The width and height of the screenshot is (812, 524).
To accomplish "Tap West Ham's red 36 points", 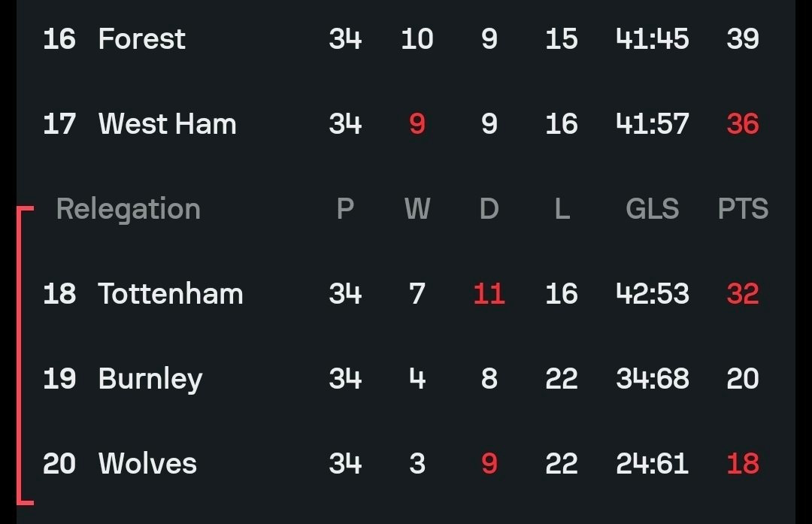I will tap(743, 124).
